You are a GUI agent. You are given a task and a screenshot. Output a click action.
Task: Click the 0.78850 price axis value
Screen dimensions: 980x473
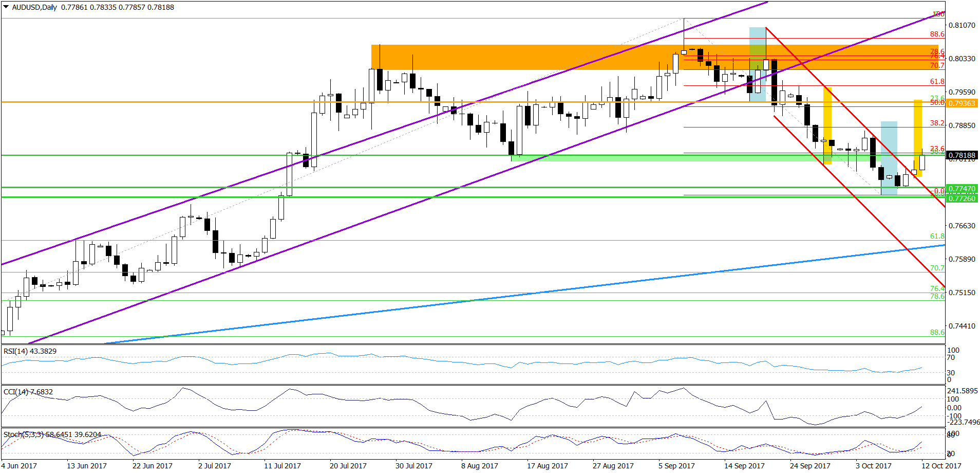tap(962, 125)
